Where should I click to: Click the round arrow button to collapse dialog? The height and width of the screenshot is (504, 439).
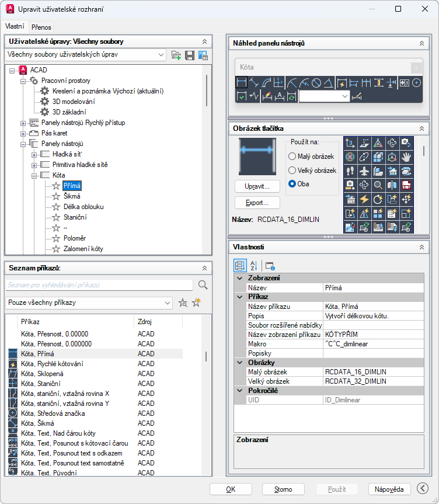pos(423,489)
